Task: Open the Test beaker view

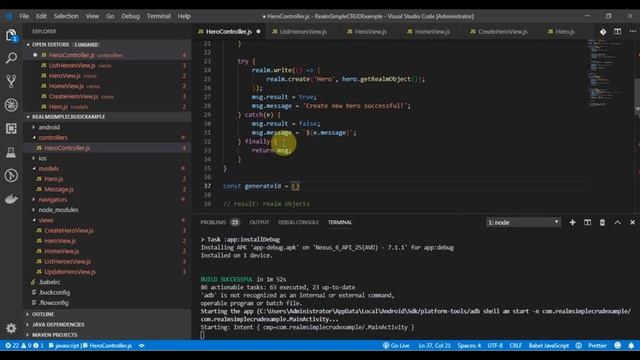Action: [x=11, y=152]
